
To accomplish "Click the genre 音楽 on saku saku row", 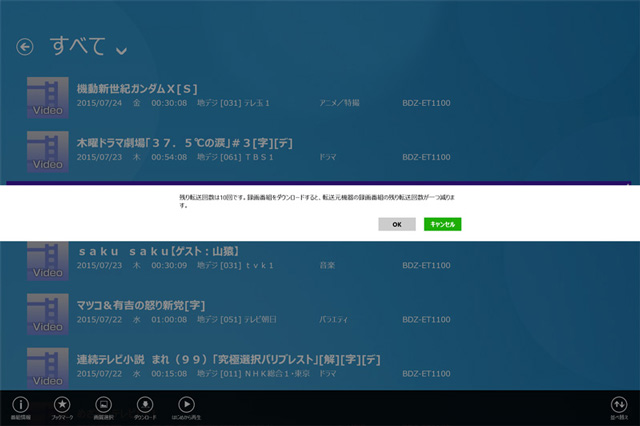I will (327, 265).
